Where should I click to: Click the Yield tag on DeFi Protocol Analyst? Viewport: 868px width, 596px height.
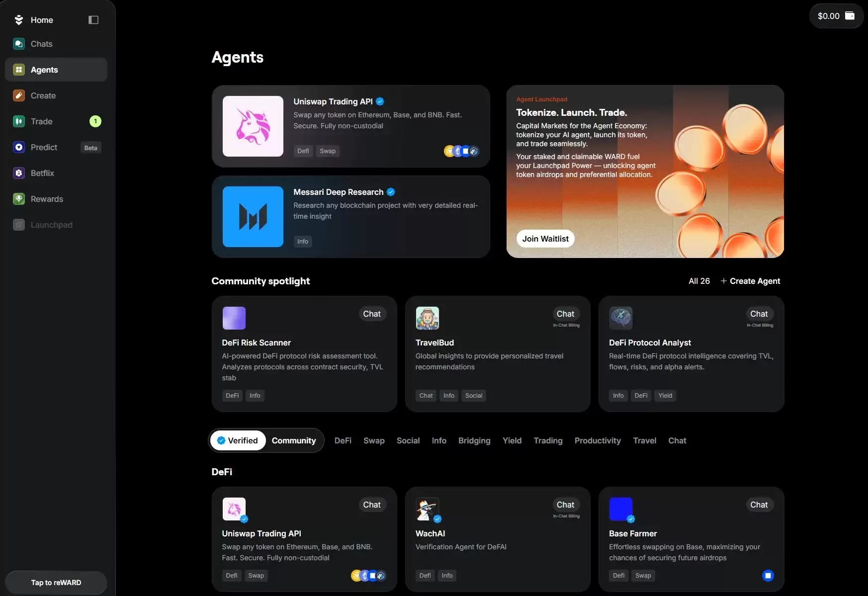[x=665, y=396]
